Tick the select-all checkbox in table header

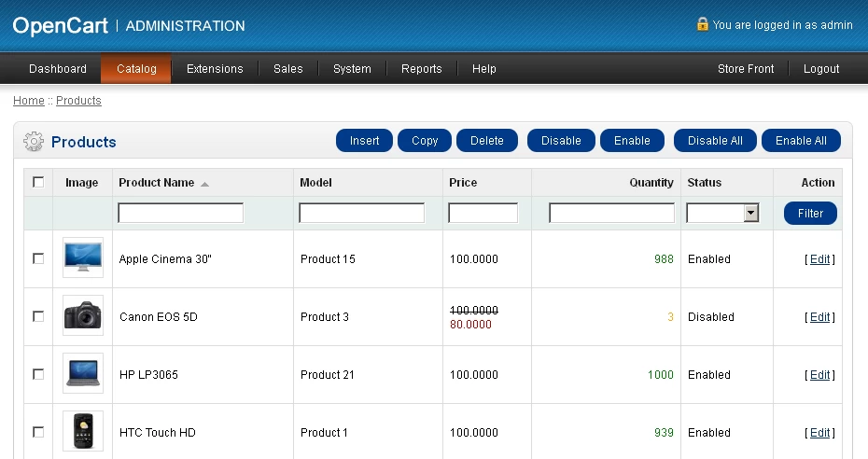point(38,182)
